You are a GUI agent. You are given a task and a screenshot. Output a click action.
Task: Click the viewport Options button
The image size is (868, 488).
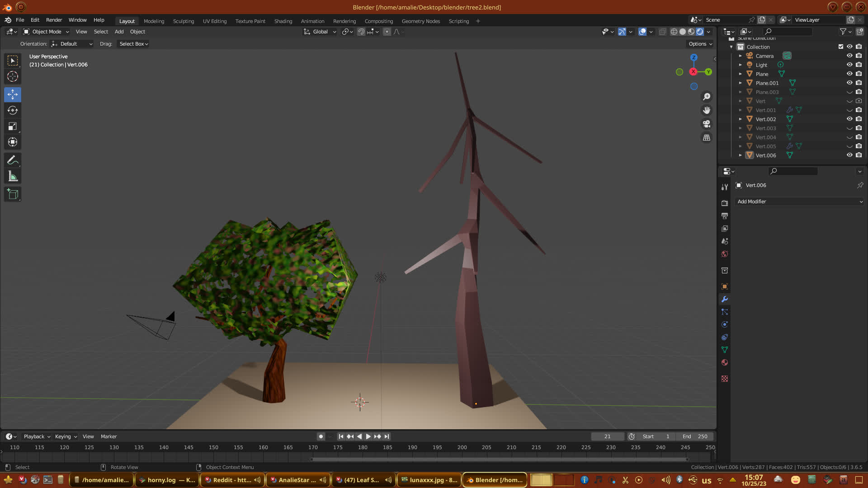click(700, 44)
